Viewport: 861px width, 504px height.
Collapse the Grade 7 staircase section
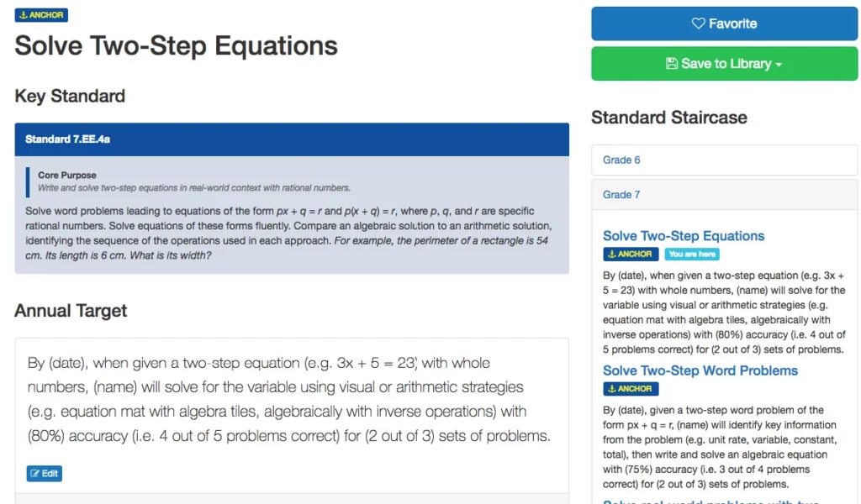coord(622,195)
